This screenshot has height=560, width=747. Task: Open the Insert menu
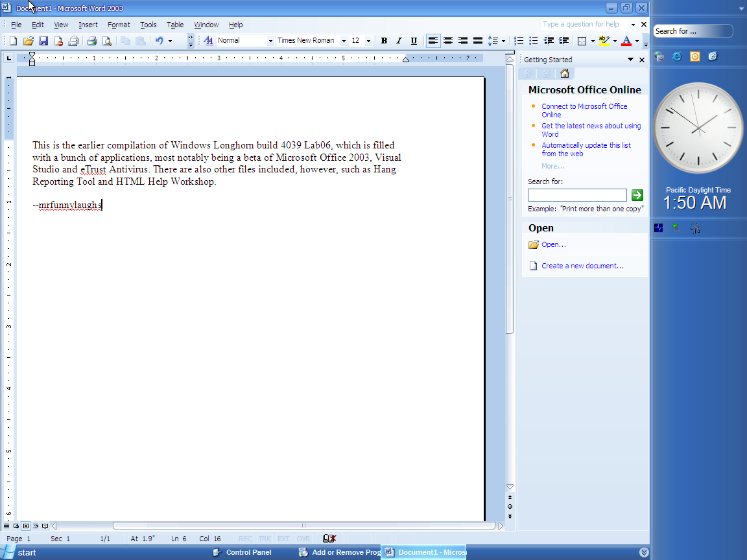[88, 25]
